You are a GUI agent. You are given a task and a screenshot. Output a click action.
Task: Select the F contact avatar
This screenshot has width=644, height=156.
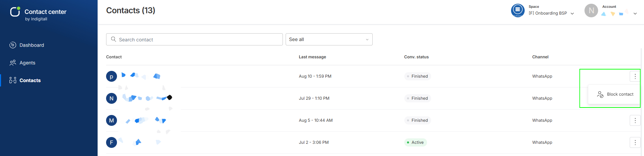coord(112,142)
